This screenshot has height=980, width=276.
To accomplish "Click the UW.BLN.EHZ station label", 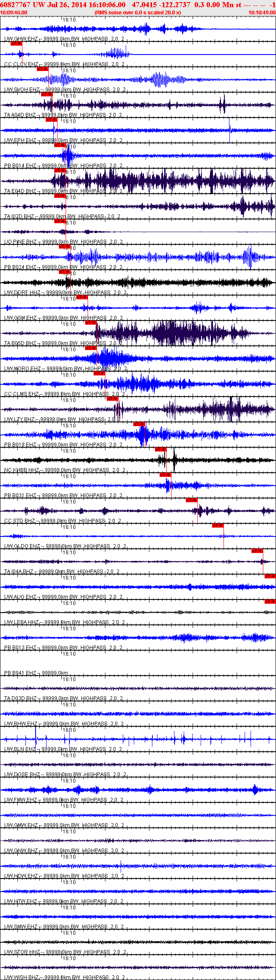I will click(20, 749).
